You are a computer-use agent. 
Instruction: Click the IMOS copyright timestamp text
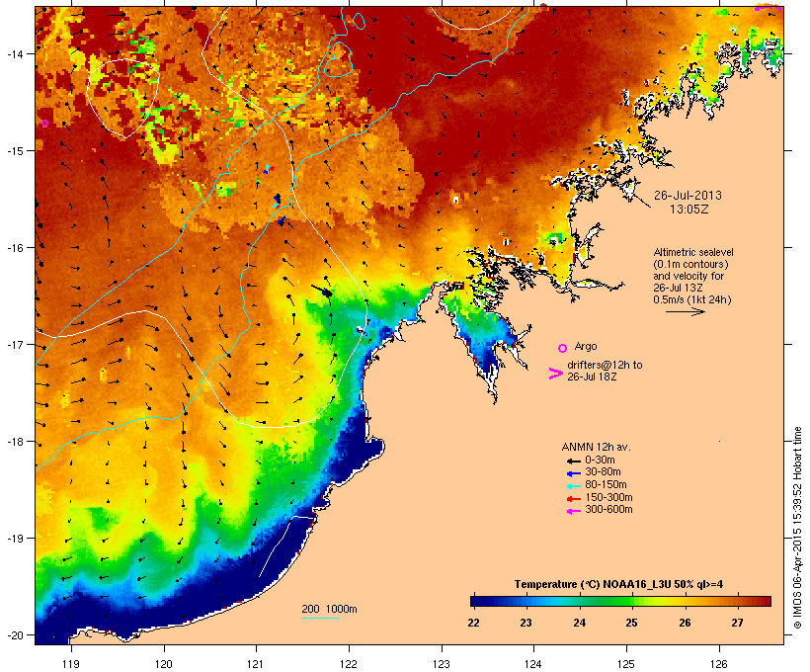[x=797, y=528]
